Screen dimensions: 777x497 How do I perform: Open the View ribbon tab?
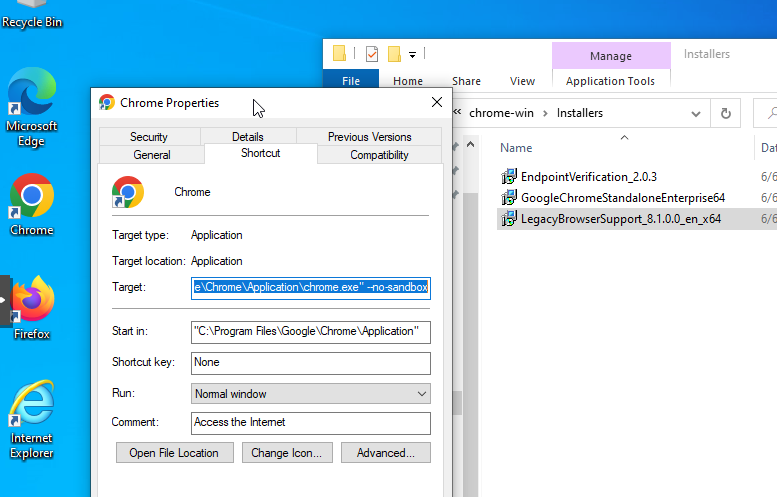point(522,81)
